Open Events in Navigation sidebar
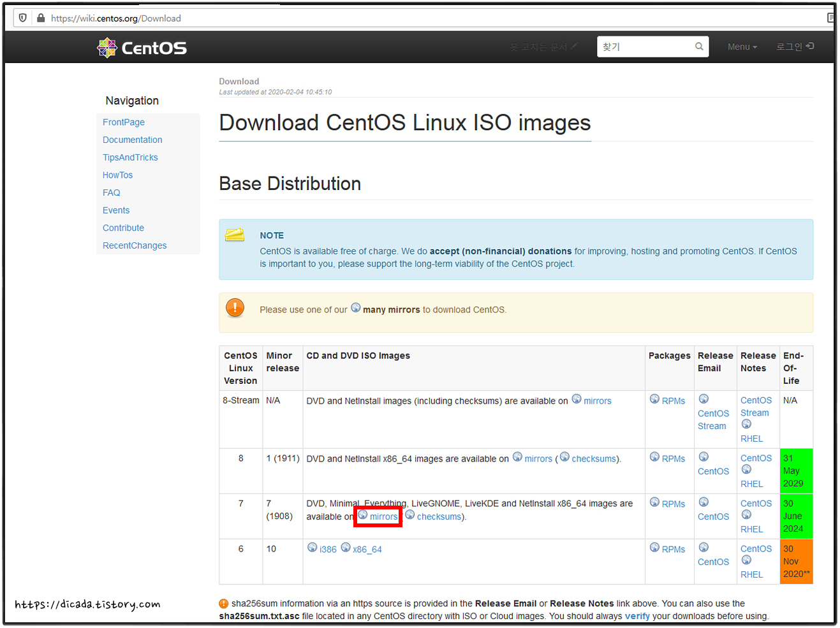This screenshot has height=628, width=840. [116, 210]
